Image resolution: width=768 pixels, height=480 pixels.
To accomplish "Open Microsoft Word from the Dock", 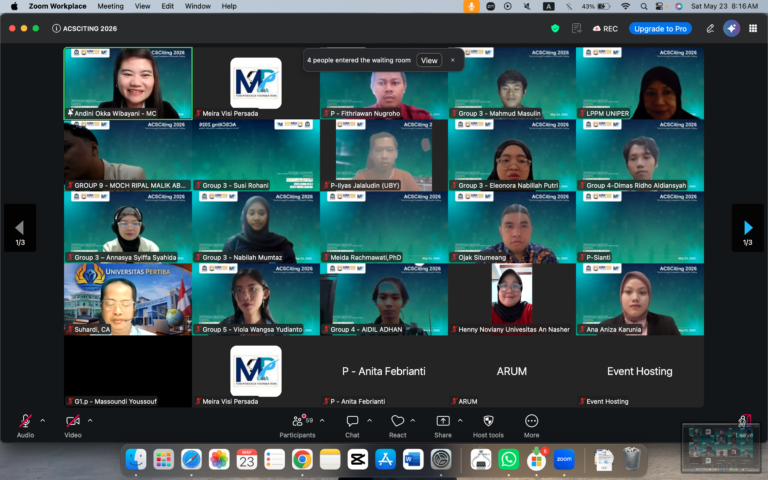I will (x=413, y=459).
